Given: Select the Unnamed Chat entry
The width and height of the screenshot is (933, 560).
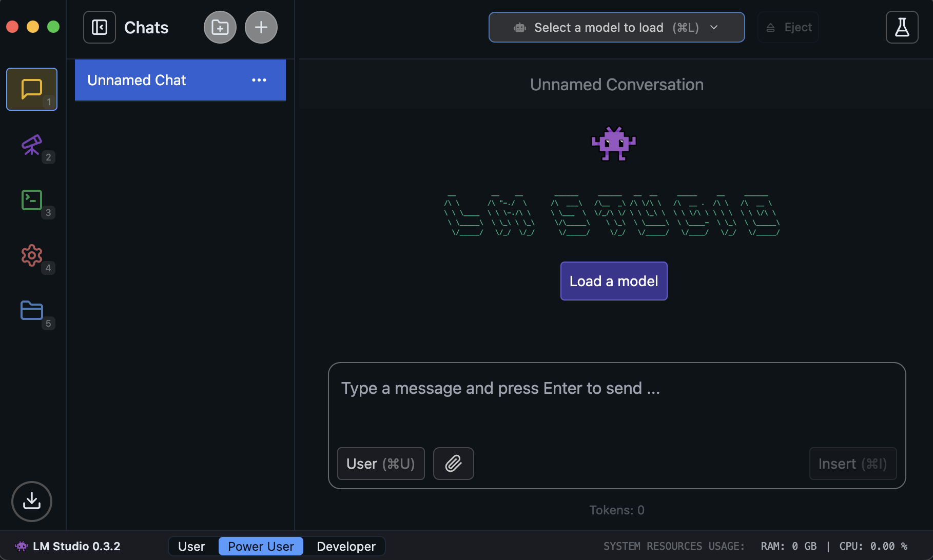Looking at the screenshot, I should click(180, 80).
